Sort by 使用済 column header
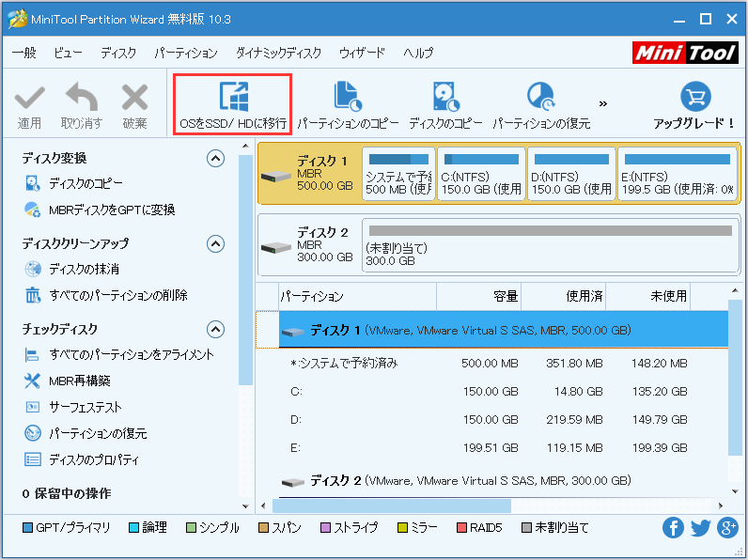 point(564,296)
